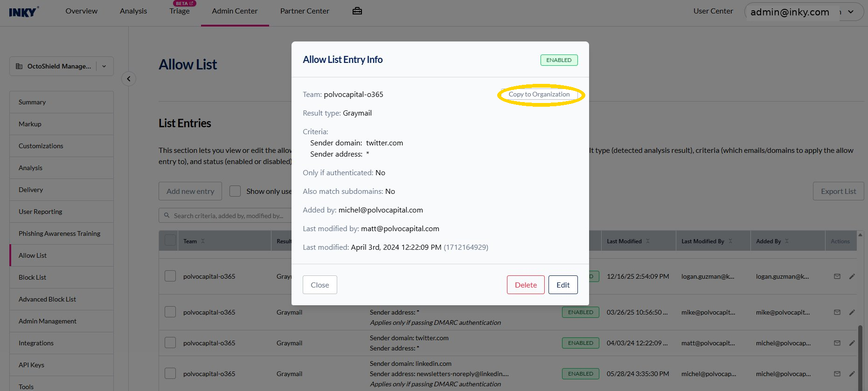This screenshot has height=391, width=868.
Task: Go to the Overview tab
Action: pyautogui.click(x=82, y=11)
